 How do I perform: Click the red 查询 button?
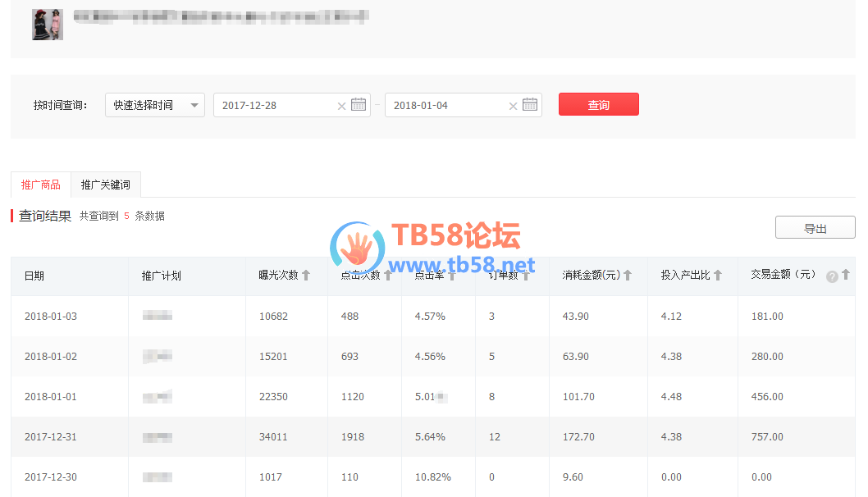coord(598,105)
